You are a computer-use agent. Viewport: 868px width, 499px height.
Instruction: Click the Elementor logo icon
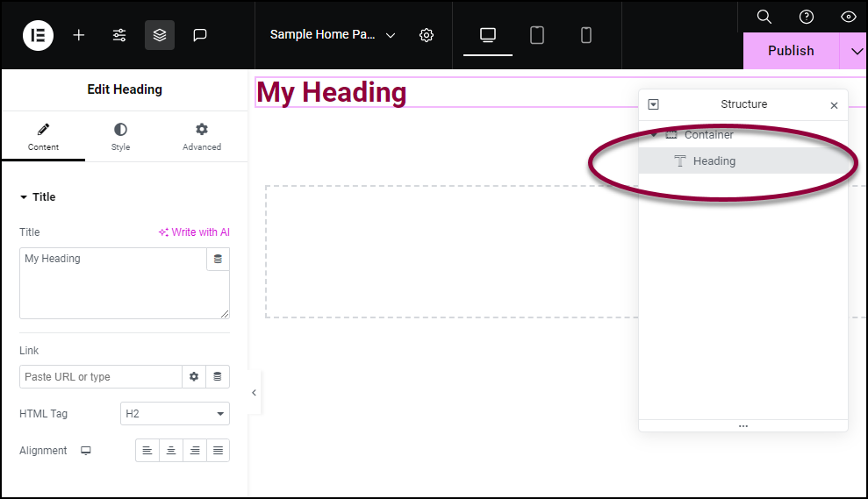click(38, 35)
